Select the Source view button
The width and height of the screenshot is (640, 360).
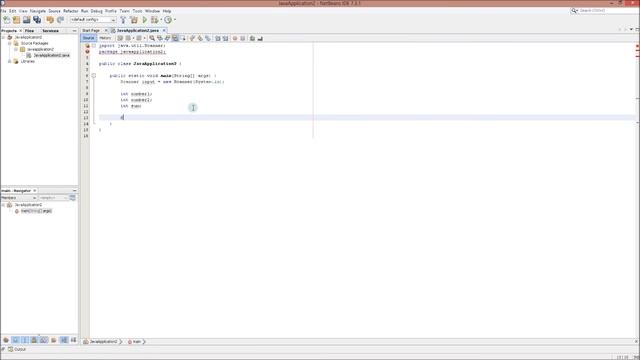pyautogui.click(x=88, y=38)
